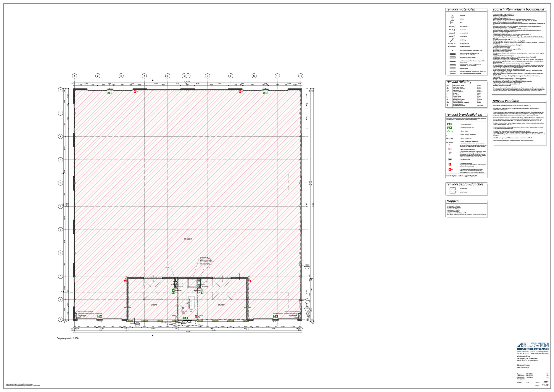
Task: Click the EBV box in brandveiligheid legend
Action: click(449, 149)
